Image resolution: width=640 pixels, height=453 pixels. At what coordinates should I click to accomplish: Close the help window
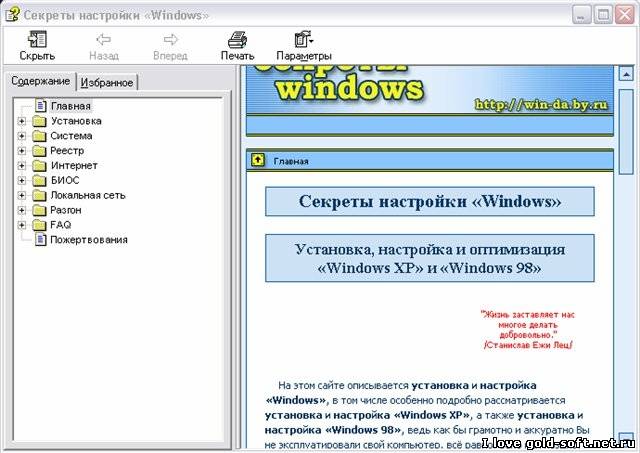pyautogui.click(x=624, y=15)
